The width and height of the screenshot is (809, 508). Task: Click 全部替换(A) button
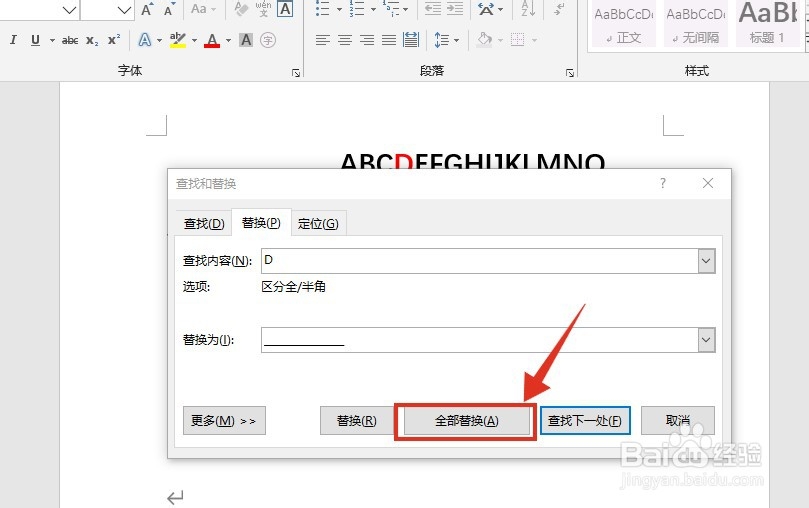coord(466,421)
